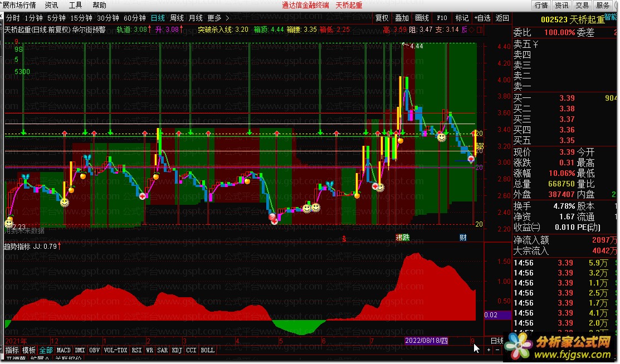Switch indicator to BOLL
620x364 pixels.
208,350
